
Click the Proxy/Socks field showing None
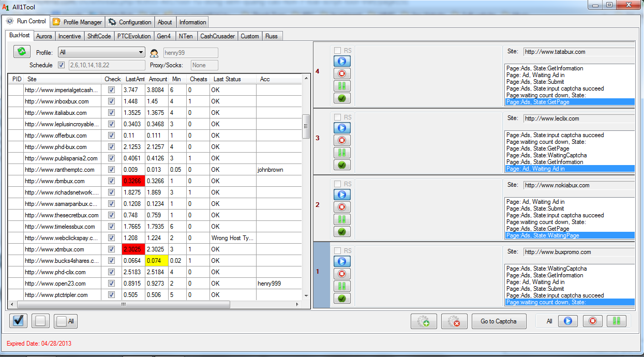[204, 65]
